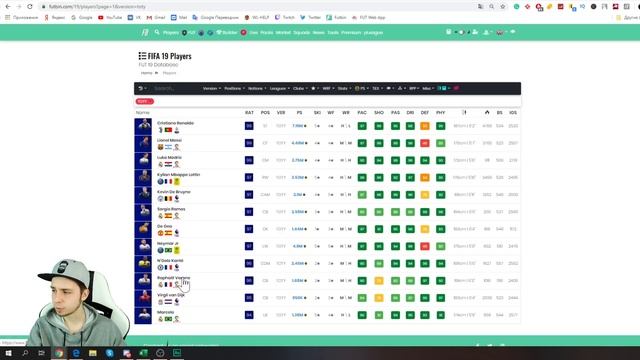640x360 pixels.
Task: Expand the Version filter dropdown
Action: tap(211, 88)
